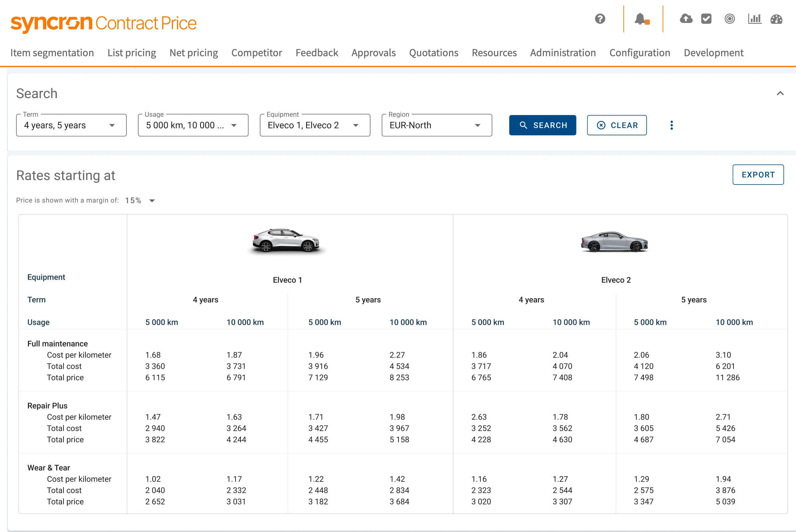Open Quotations menu
Screen dimensions: 796x532
[433, 53]
